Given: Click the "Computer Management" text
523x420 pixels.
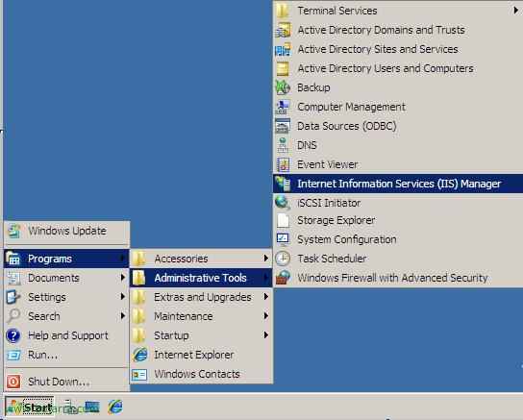Looking at the screenshot, I should coord(352,107).
